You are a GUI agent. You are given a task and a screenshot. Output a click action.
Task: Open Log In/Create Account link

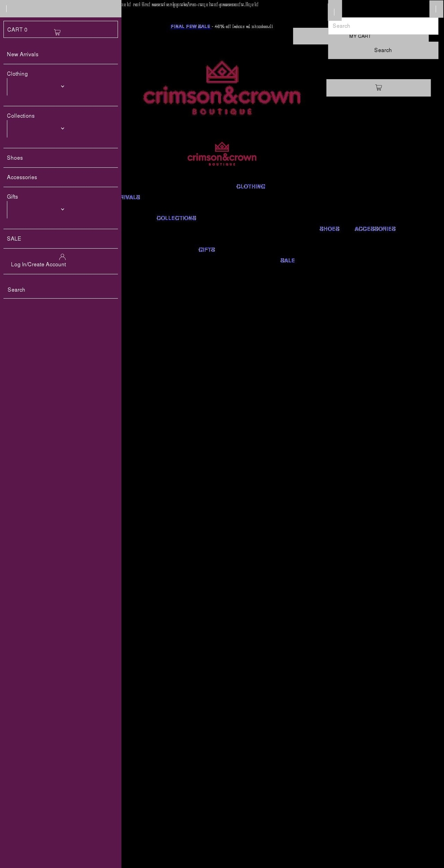tap(38, 265)
